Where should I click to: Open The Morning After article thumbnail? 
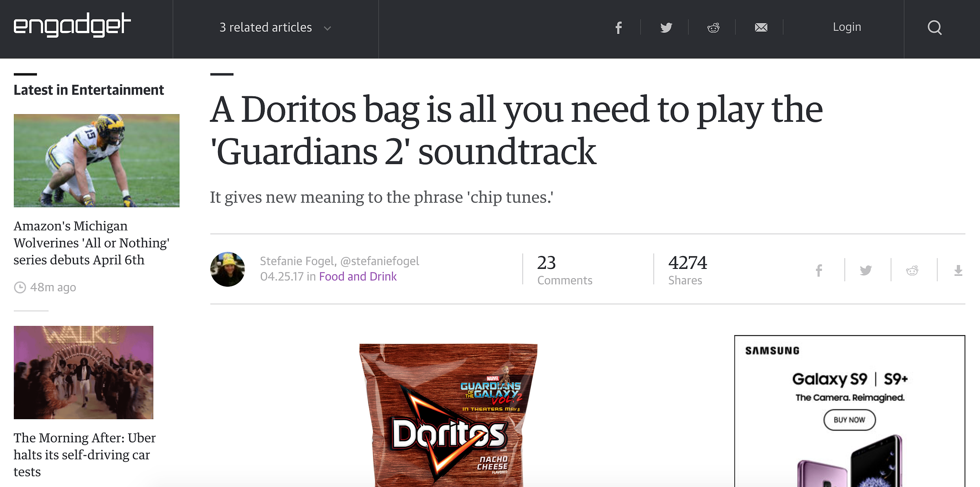[x=84, y=372]
